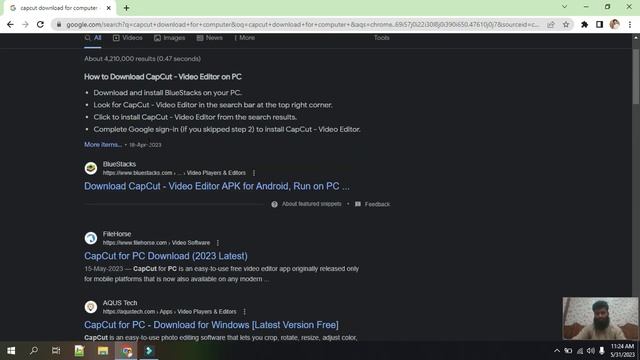Image resolution: width=640 pixels, height=360 pixels.
Task: Click Chrome icon in taskbar
Action: pyautogui.click(x=127, y=351)
